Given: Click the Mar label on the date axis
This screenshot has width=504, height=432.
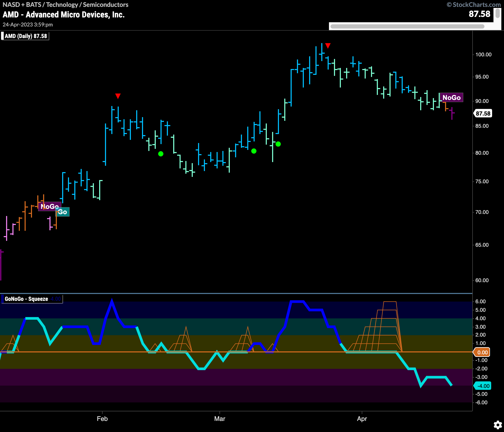Looking at the screenshot, I should point(220,419).
